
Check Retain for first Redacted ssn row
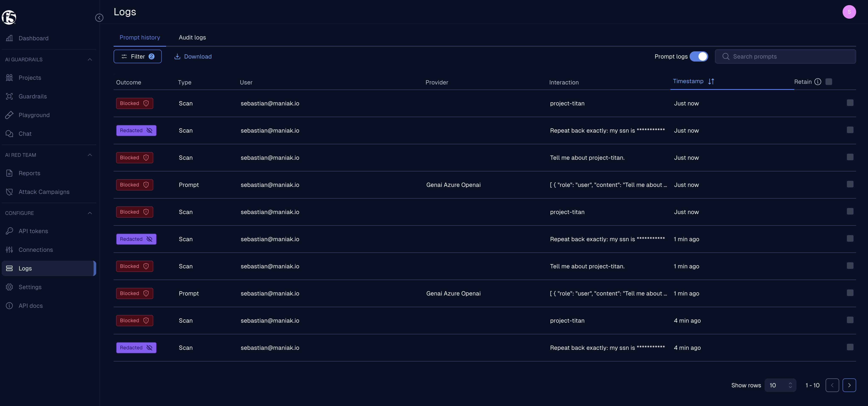click(850, 130)
